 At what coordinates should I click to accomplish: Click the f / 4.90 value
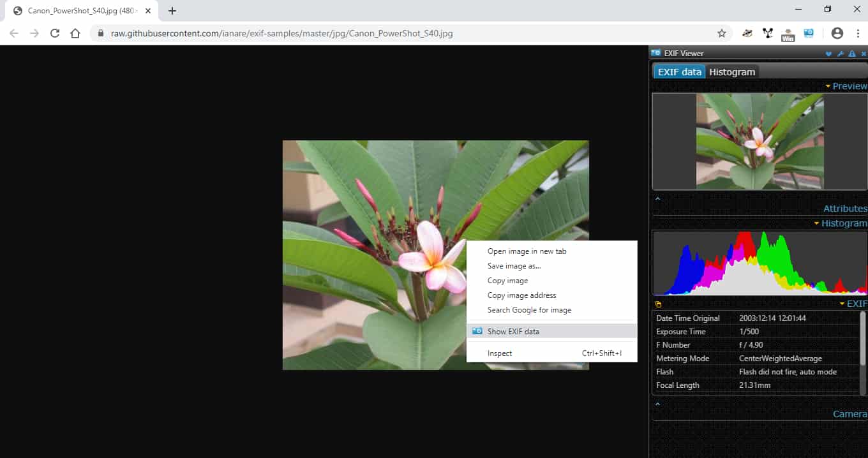[x=751, y=345]
